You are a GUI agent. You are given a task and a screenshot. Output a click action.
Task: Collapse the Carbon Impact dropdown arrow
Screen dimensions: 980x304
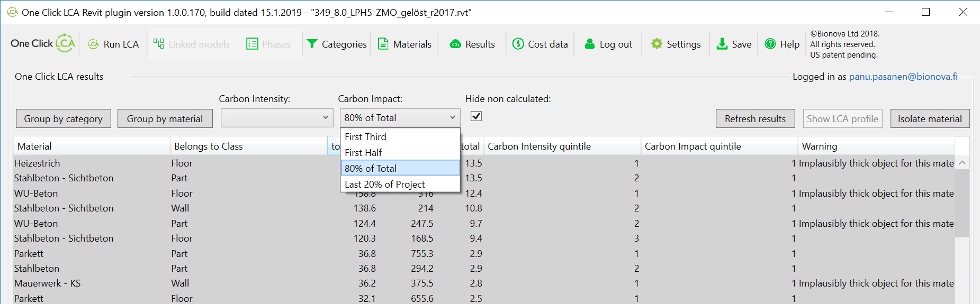pos(453,117)
